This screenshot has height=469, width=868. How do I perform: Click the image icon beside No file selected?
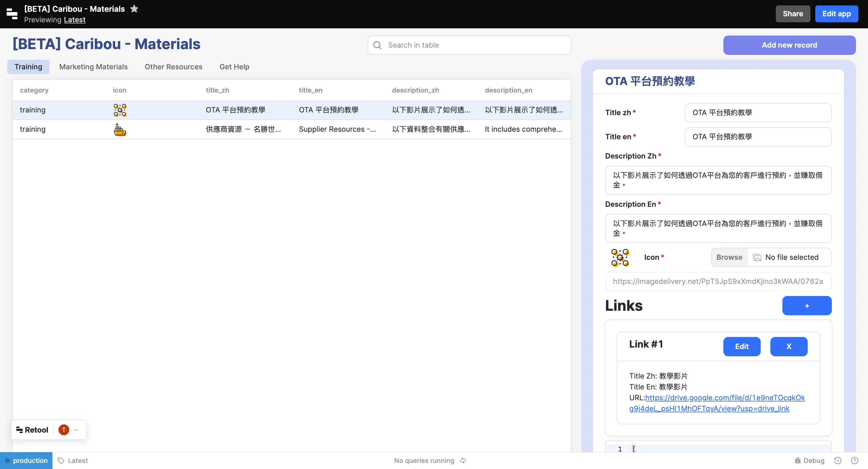(757, 257)
